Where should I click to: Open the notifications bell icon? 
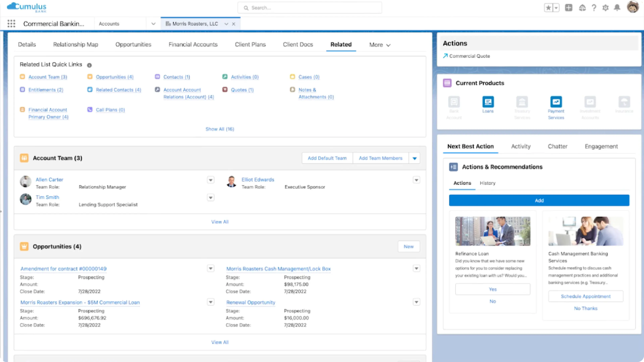tap(617, 8)
